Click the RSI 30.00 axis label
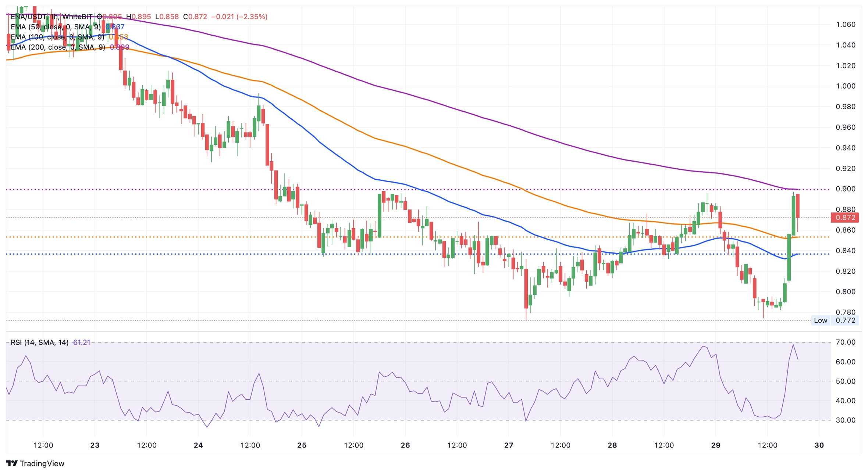Viewport: 868px width, 474px height. click(846, 420)
